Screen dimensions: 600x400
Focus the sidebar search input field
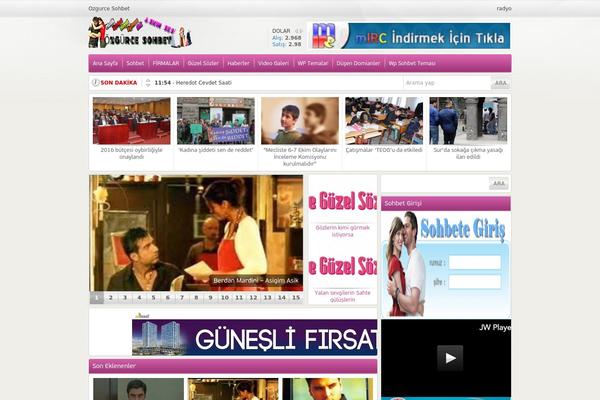435,184
